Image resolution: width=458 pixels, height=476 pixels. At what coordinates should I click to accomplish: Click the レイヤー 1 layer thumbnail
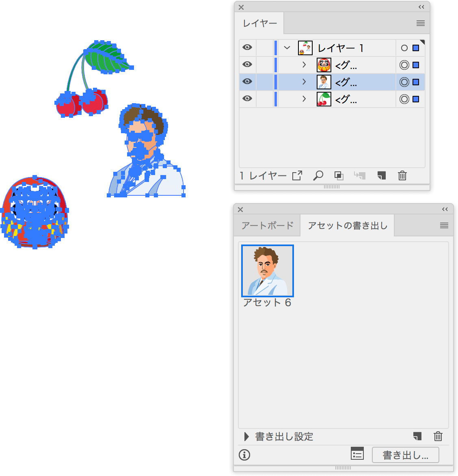305,48
